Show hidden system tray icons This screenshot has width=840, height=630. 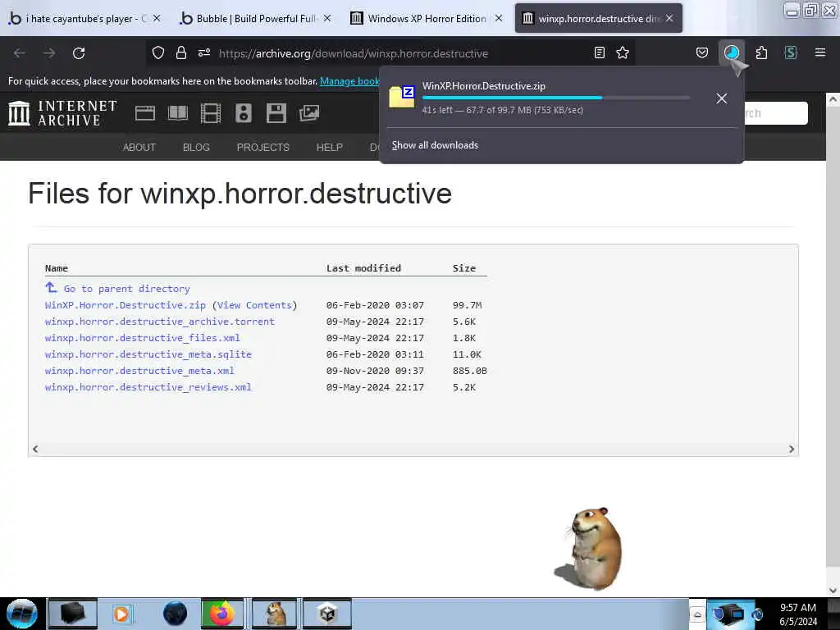coord(697,614)
